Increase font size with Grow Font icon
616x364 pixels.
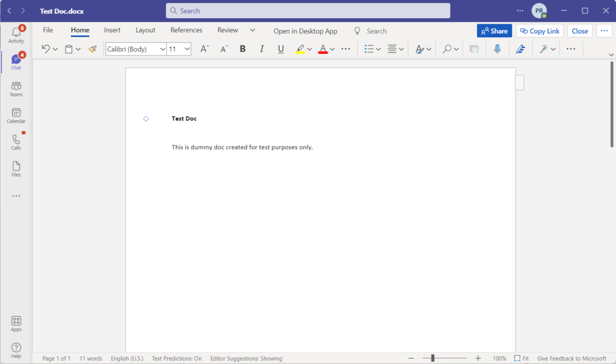tap(204, 49)
